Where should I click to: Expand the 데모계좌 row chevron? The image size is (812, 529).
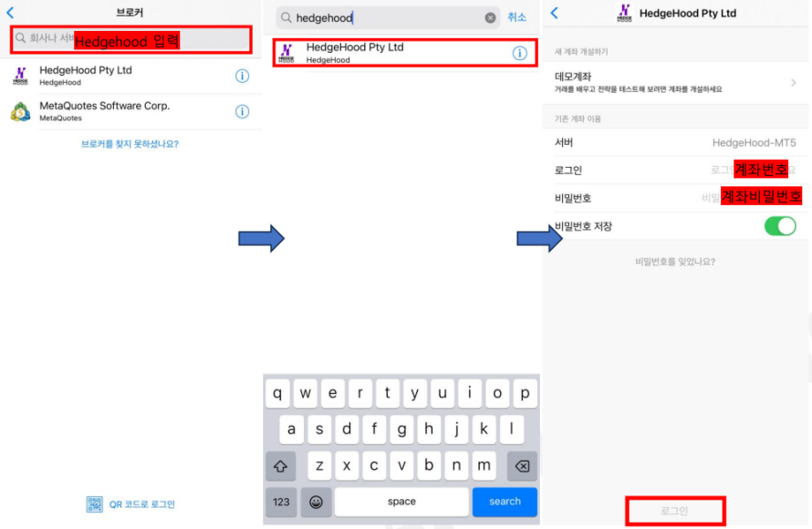pyautogui.click(x=793, y=83)
